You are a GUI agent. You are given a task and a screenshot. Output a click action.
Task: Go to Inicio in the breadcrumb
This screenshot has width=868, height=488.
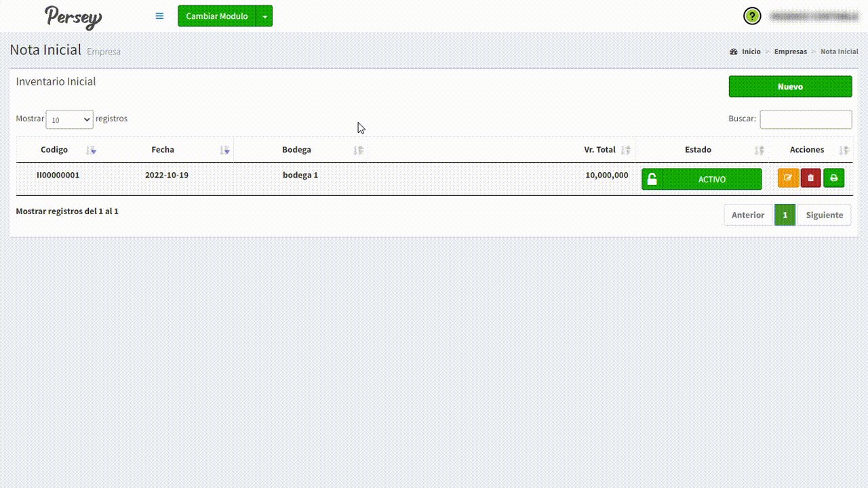tap(751, 52)
